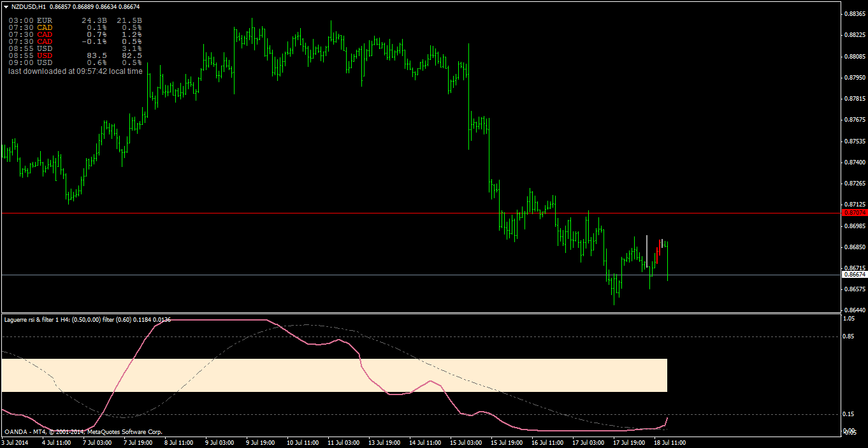The image size is (868, 448).
Task: Select the red horizontal line on the chart
Action: point(421,213)
